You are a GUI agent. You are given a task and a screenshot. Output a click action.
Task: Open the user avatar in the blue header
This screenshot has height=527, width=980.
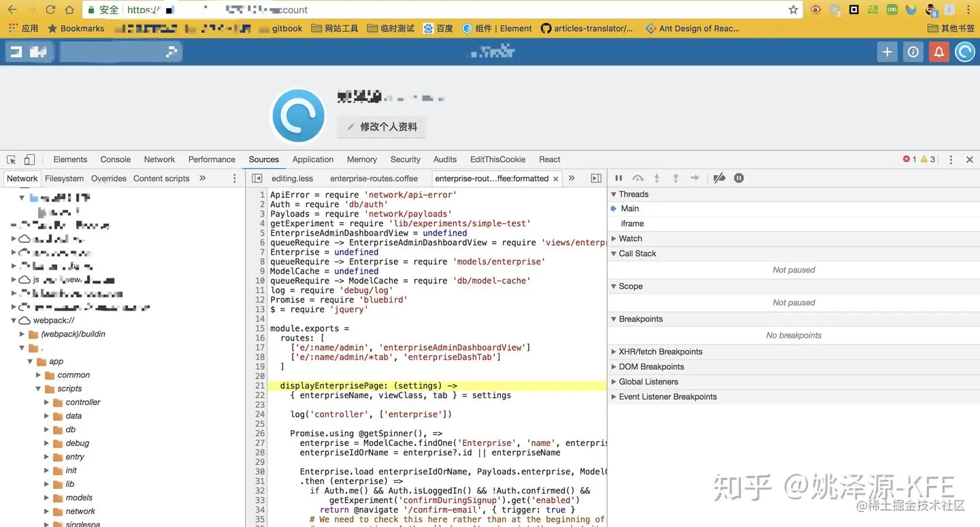click(x=965, y=52)
